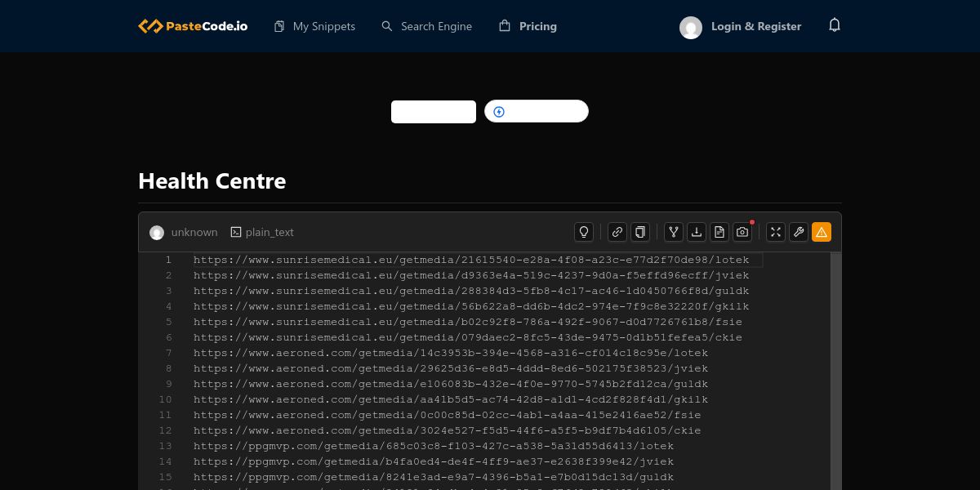Click line 10 aeroned URL ending gkilk
Viewport: 980px width, 490px height.
(x=451, y=399)
